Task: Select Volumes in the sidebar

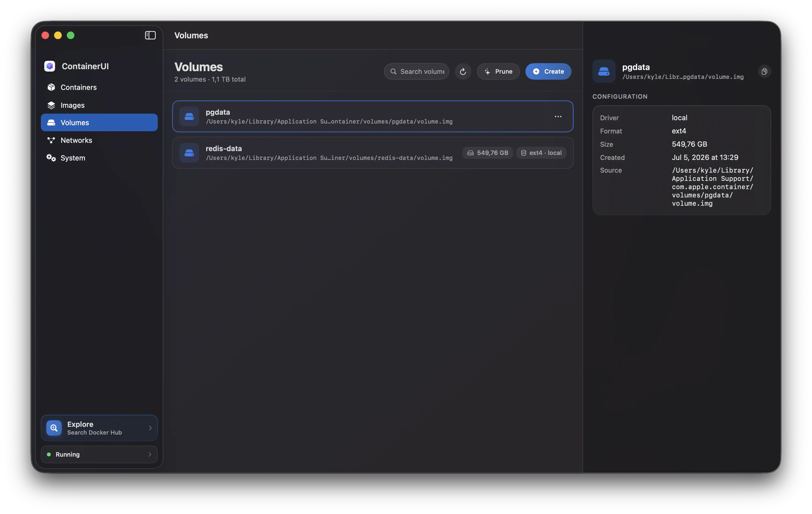Action: (x=99, y=123)
